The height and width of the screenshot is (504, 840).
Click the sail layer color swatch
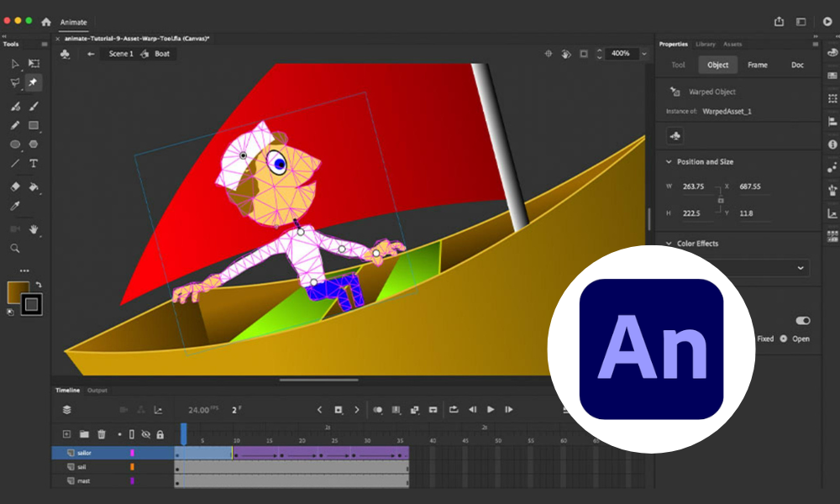[132, 467]
